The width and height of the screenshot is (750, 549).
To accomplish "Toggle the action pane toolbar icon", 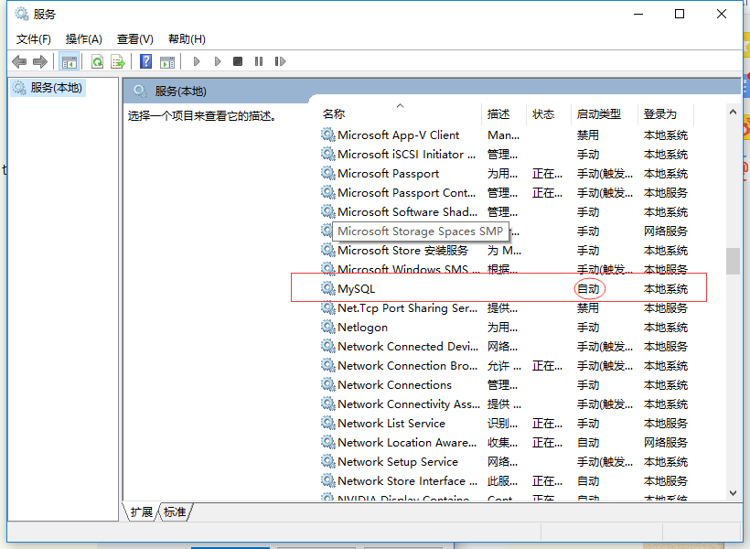I will tap(167, 62).
